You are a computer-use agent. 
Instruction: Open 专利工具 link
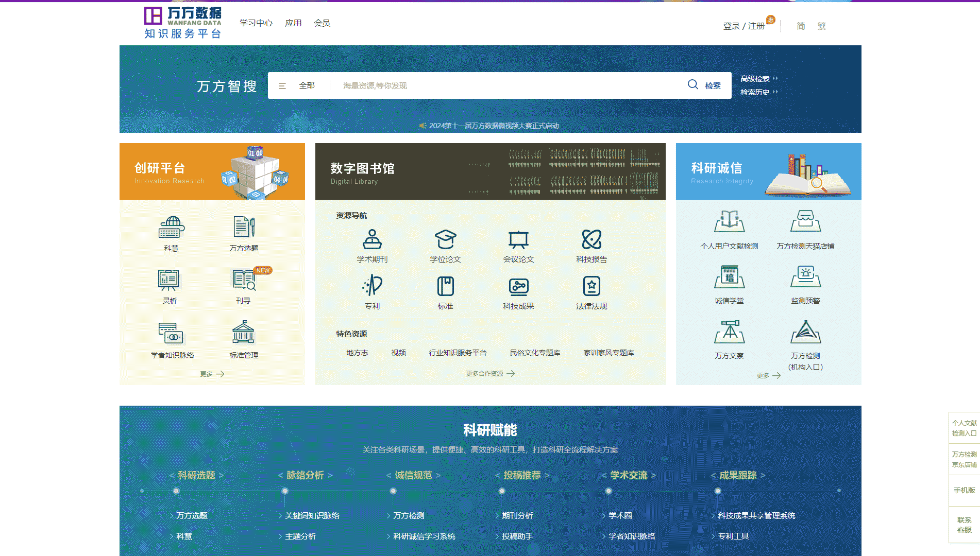click(x=733, y=536)
